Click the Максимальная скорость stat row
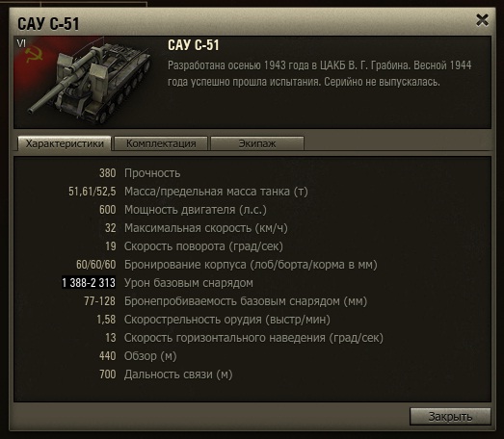The image size is (504, 439). (x=196, y=228)
